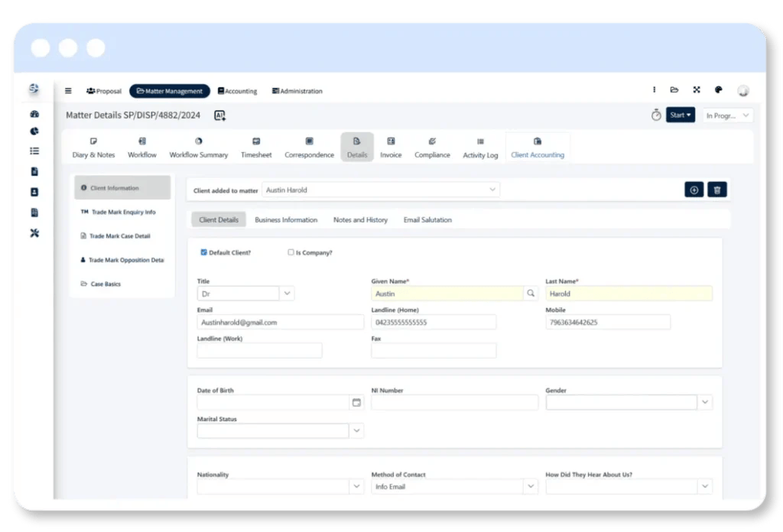The image size is (783, 532).
Task: Click the add client plus button
Action: (x=694, y=190)
